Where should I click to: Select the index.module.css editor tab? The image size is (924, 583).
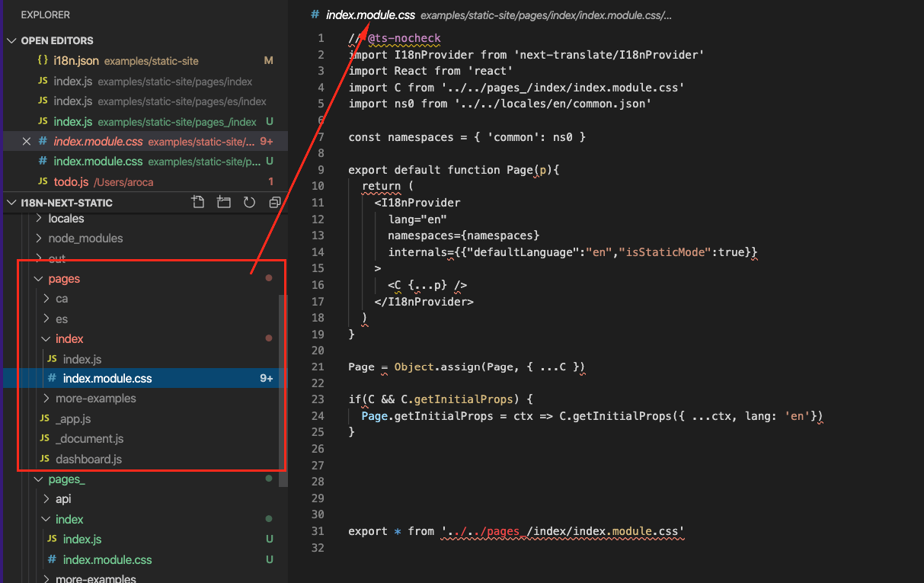point(371,14)
